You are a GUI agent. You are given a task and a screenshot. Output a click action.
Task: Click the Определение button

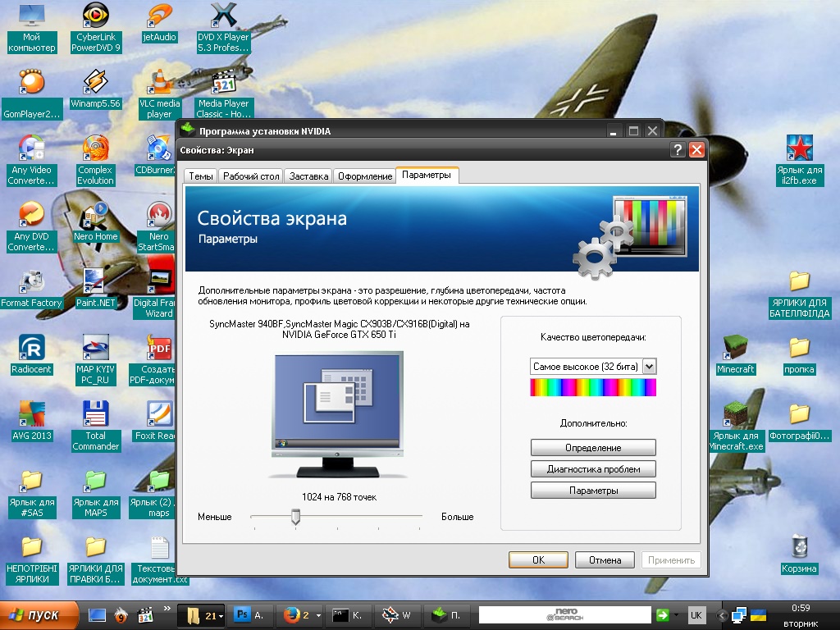coord(593,448)
